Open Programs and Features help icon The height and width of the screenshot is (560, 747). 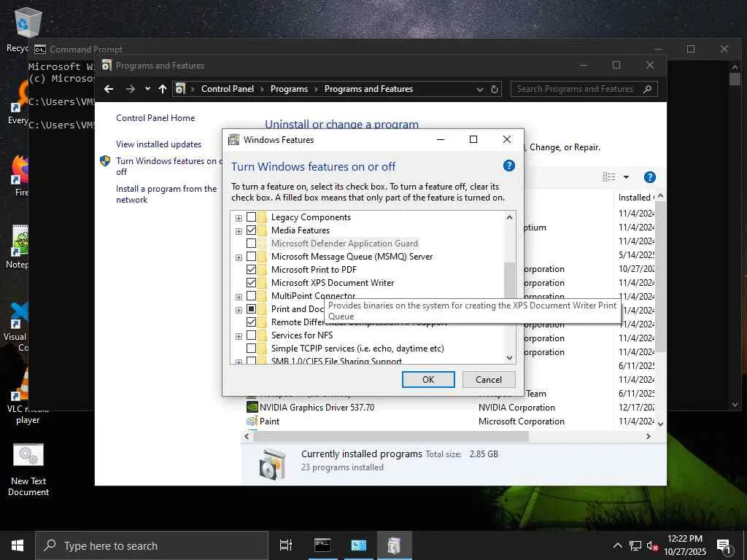(649, 177)
